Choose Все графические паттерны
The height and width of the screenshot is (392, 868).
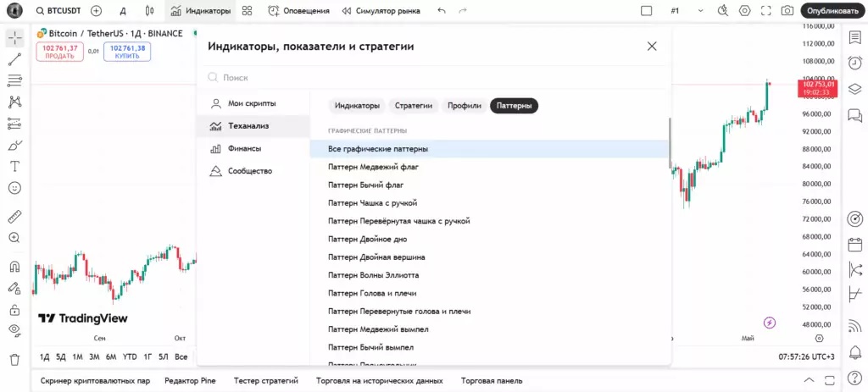(x=489, y=149)
